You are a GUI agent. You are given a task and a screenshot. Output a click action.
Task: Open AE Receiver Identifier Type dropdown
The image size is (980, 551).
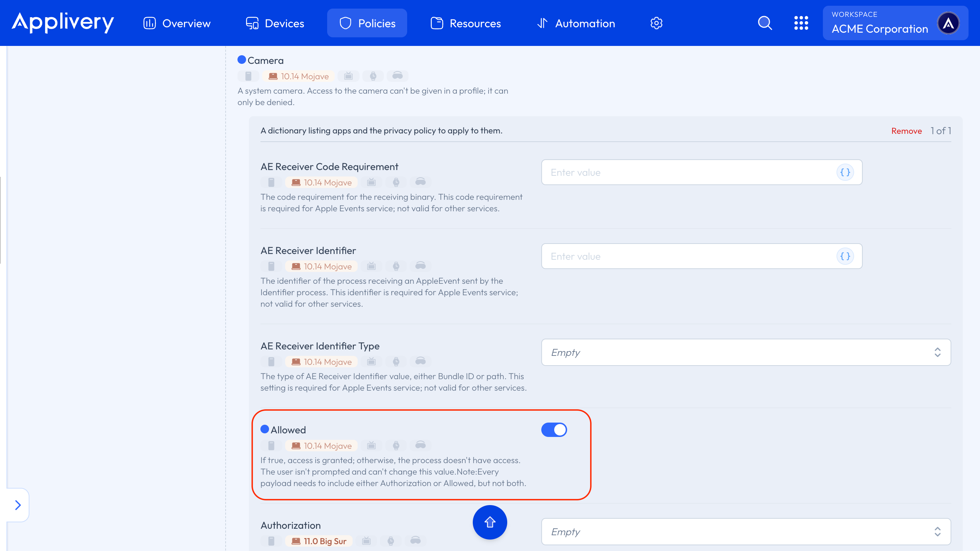[x=746, y=352]
